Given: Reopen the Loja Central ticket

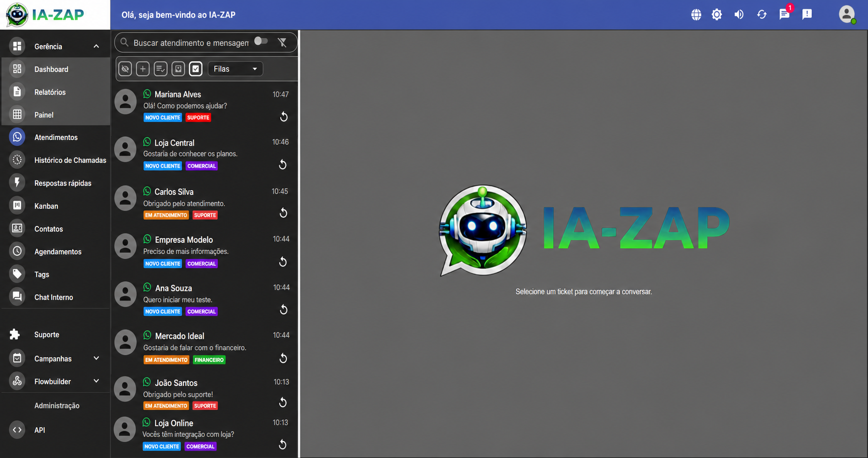Looking at the screenshot, I should tap(283, 164).
